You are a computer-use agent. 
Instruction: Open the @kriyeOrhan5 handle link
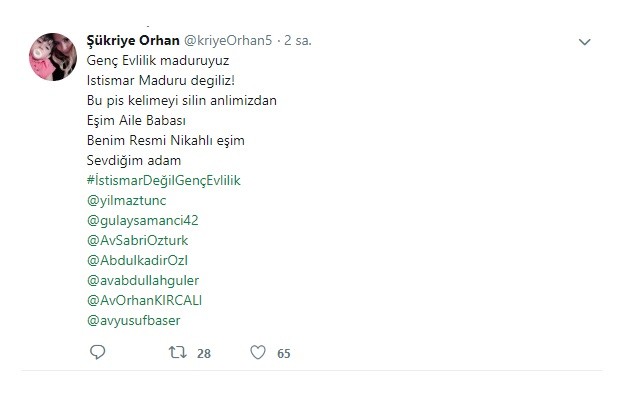pyautogui.click(x=227, y=41)
